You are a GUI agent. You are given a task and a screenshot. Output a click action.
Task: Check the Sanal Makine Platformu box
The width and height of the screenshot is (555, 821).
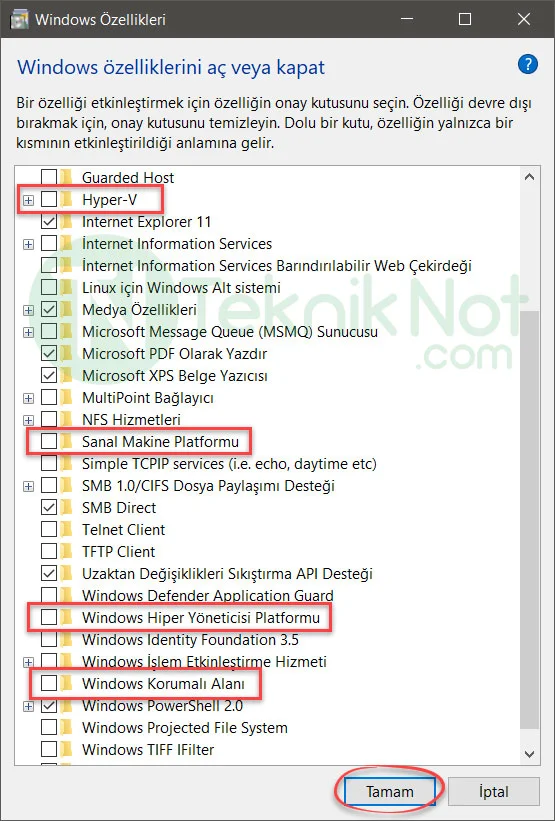pyautogui.click(x=49, y=441)
